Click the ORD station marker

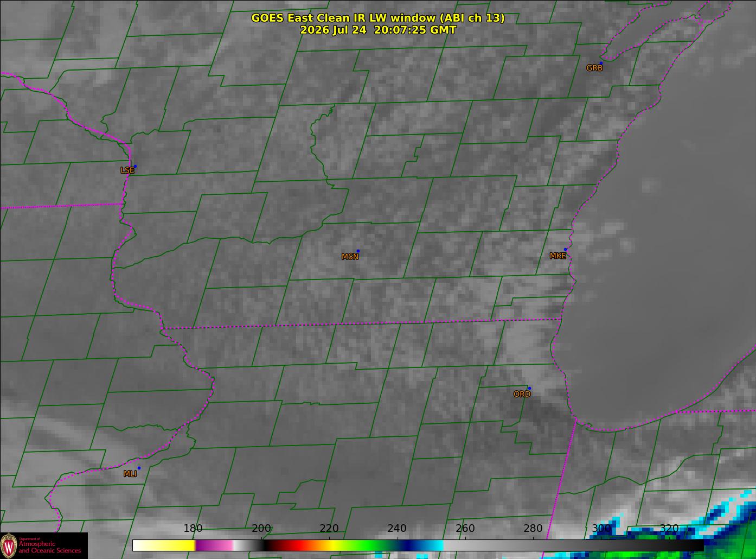click(x=529, y=389)
